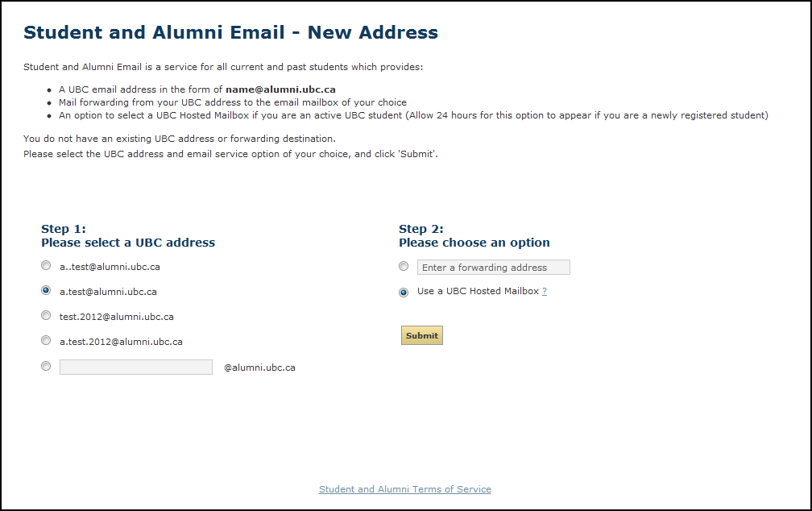Viewport: 812px width, 511px height.
Task: Select the forwarding address radio button
Action: tap(404, 266)
